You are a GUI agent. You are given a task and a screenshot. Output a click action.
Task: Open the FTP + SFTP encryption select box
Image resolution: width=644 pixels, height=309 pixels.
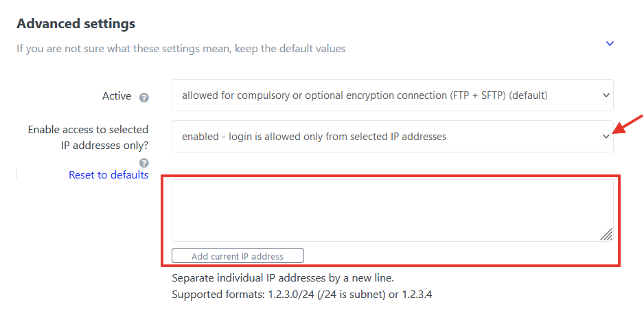pos(392,95)
